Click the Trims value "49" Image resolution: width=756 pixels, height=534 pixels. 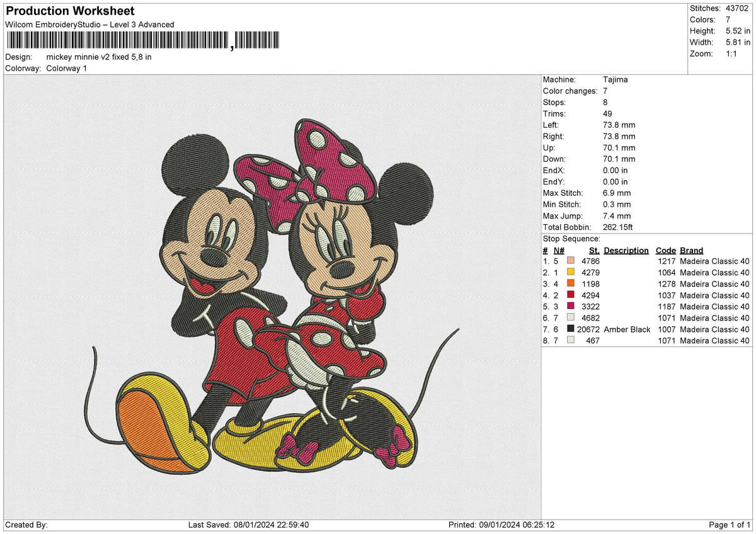(x=607, y=113)
